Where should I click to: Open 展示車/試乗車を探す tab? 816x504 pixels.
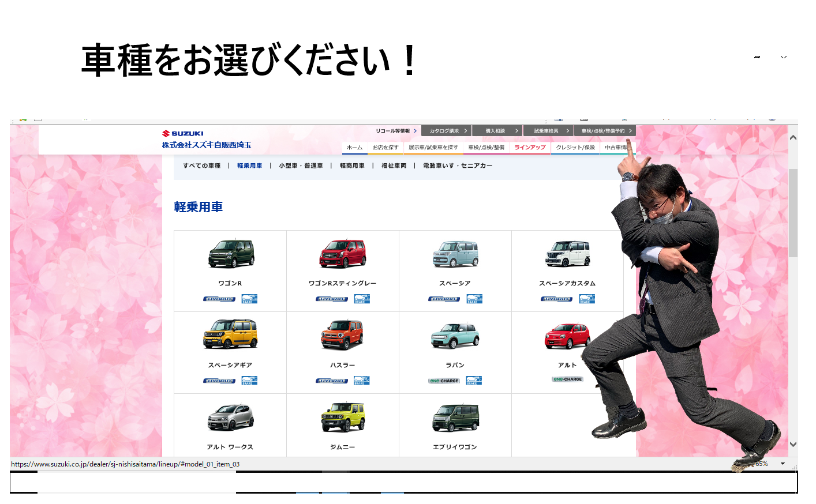[433, 148]
